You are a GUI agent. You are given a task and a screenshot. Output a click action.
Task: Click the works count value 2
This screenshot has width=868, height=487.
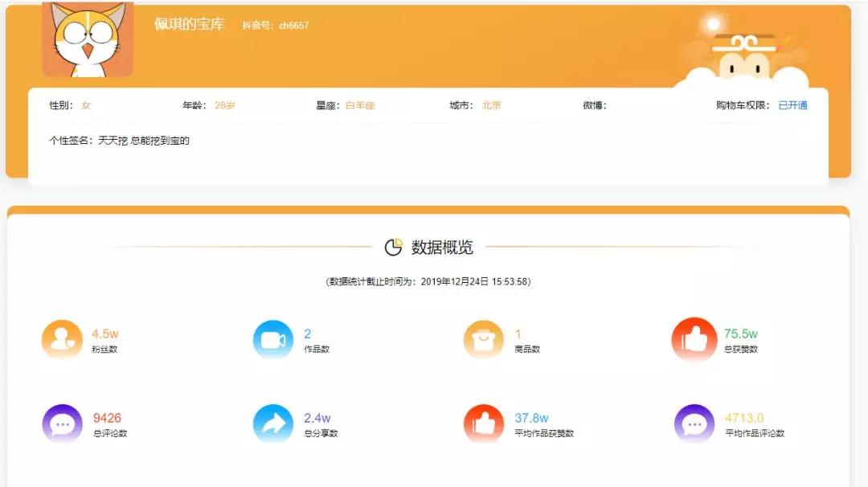308,334
